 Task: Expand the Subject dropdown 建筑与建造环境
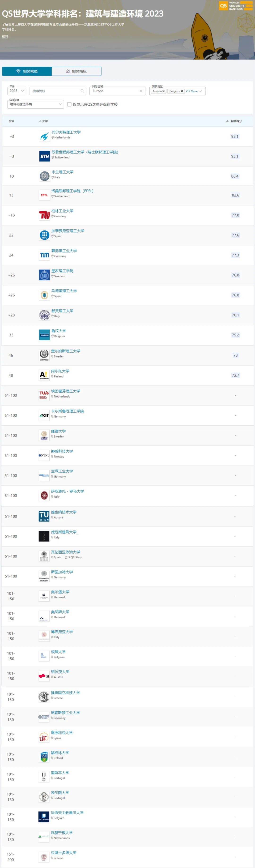pyautogui.click(x=36, y=104)
